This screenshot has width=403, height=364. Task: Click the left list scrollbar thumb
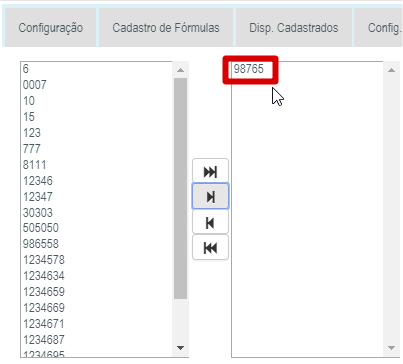click(180, 188)
